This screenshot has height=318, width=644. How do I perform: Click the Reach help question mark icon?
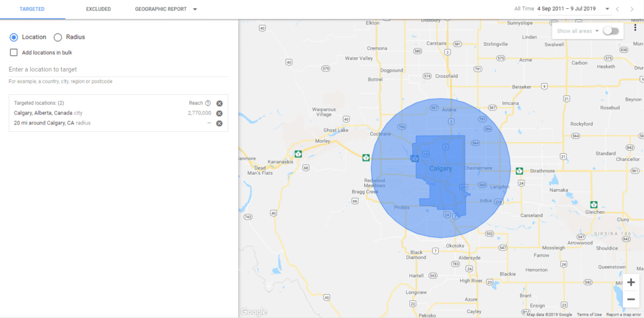[208, 103]
